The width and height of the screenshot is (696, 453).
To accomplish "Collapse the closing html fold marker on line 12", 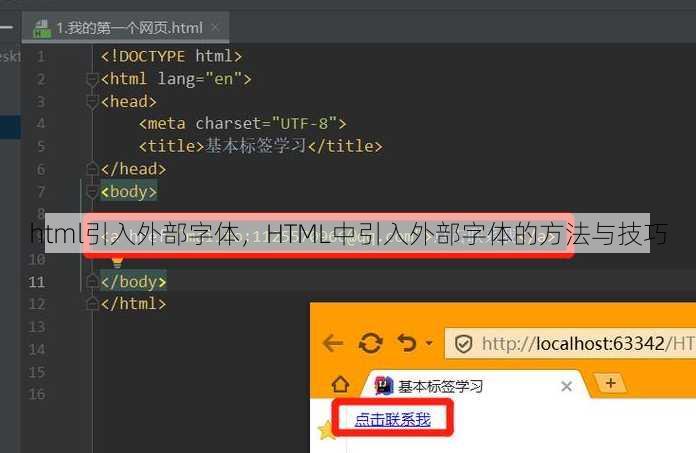I will pos(92,304).
